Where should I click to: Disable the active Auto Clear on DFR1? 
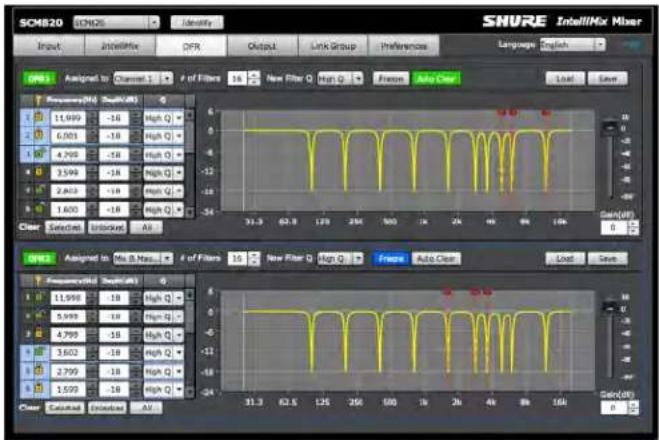[436, 79]
